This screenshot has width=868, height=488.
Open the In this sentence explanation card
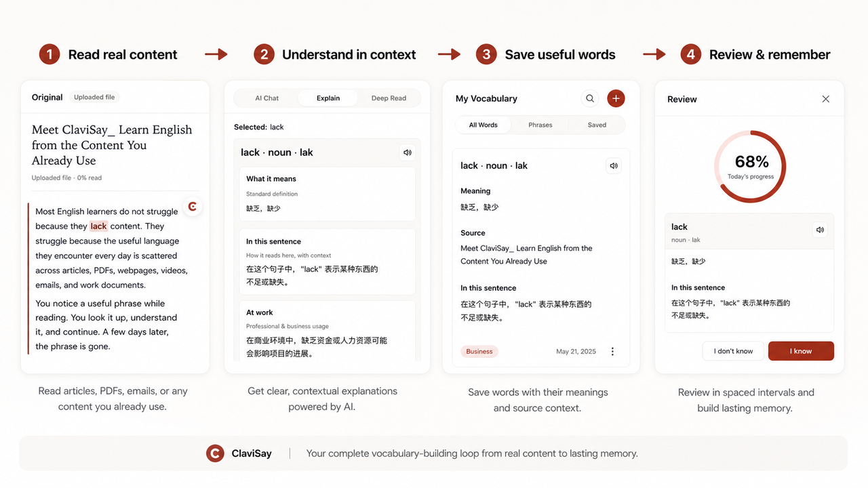[328, 261]
